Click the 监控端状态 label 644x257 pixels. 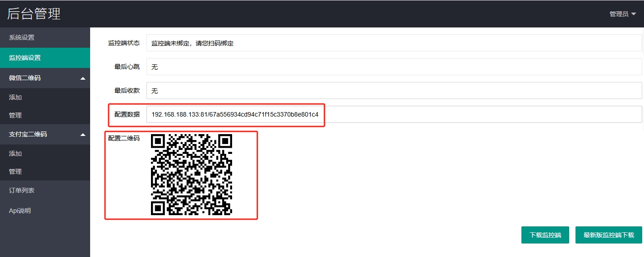coord(124,43)
